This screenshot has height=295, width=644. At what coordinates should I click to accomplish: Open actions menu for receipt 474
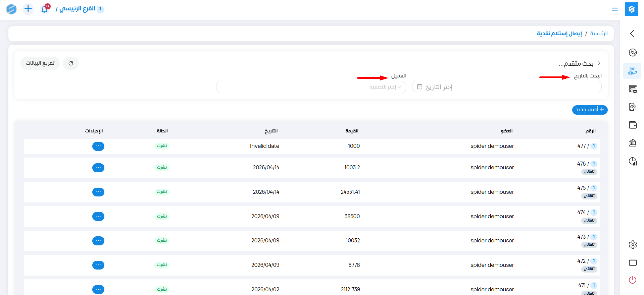[98, 217]
